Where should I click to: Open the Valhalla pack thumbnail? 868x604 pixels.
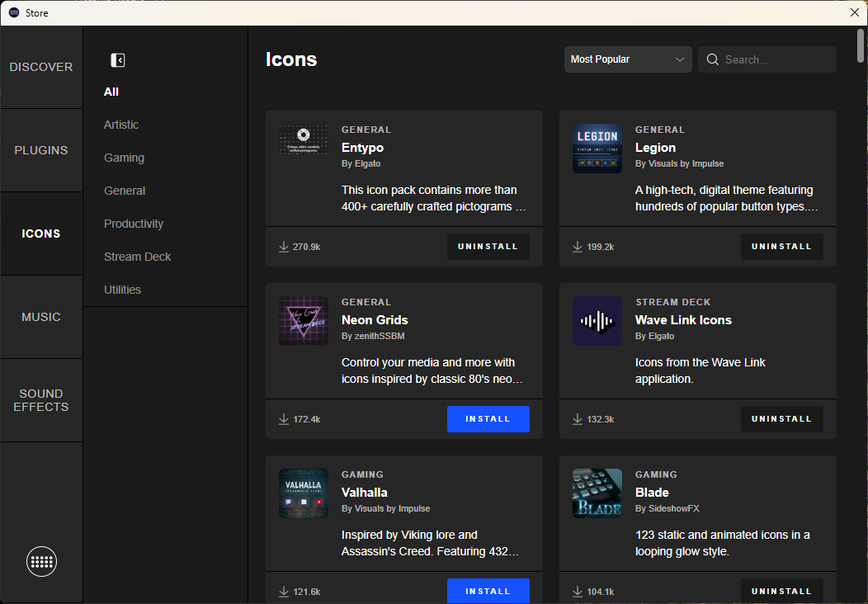click(x=304, y=493)
